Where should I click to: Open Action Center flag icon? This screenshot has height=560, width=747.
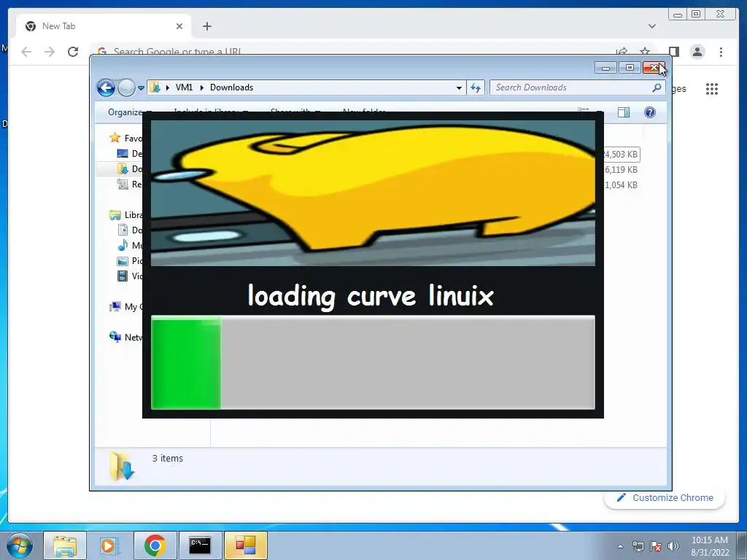(x=656, y=546)
